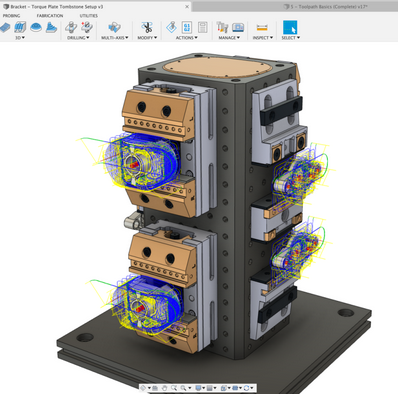Switch to the Probing tab

pos(11,16)
